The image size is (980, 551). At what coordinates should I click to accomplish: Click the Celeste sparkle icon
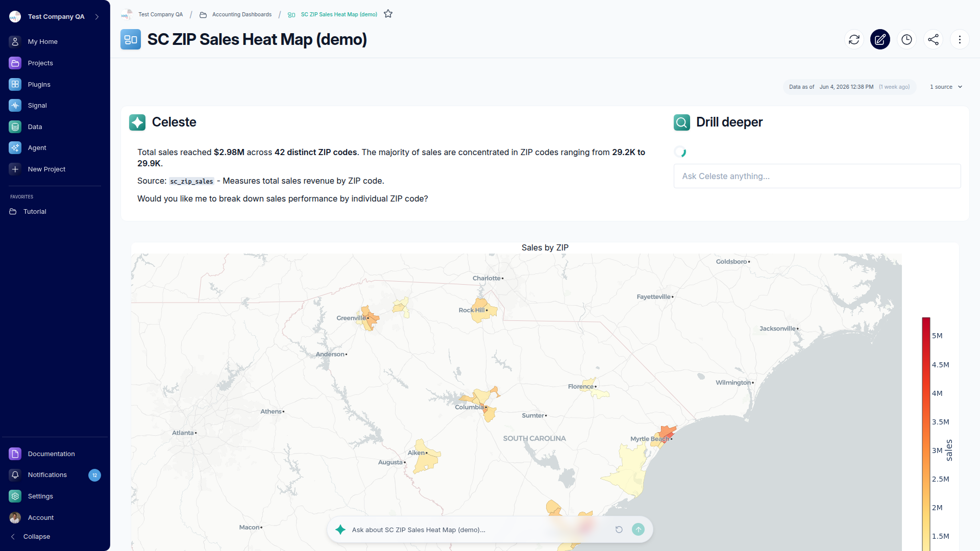click(137, 122)
